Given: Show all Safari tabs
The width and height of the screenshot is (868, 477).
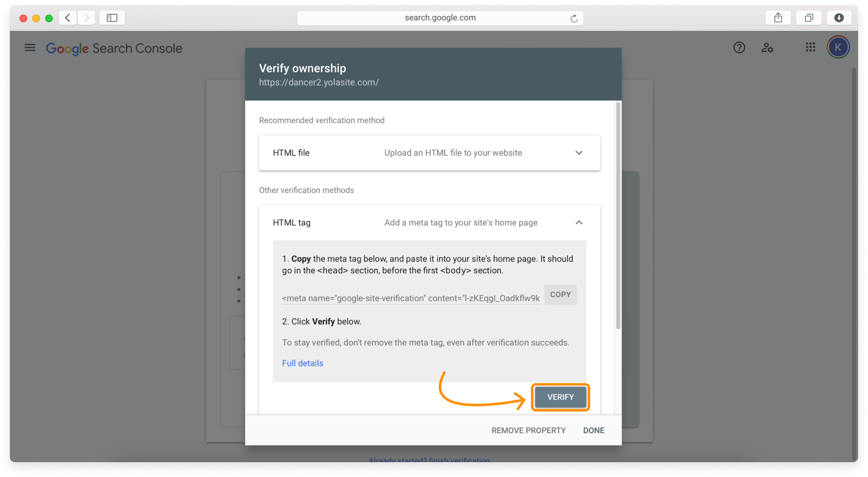Looking at the screenshot, I should tap(808, 17).
